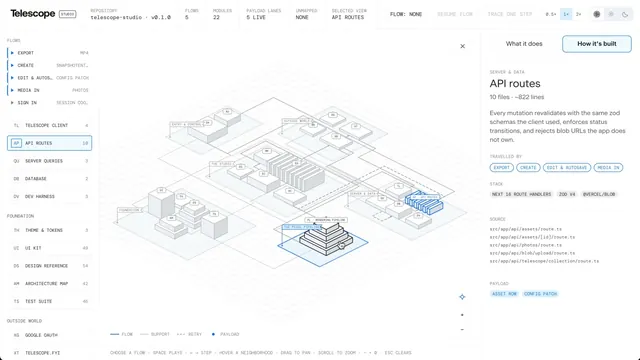The width and height of the screenshot is (640, 360).
Task: Set playback speed to 0.5x
Action: 551,14
